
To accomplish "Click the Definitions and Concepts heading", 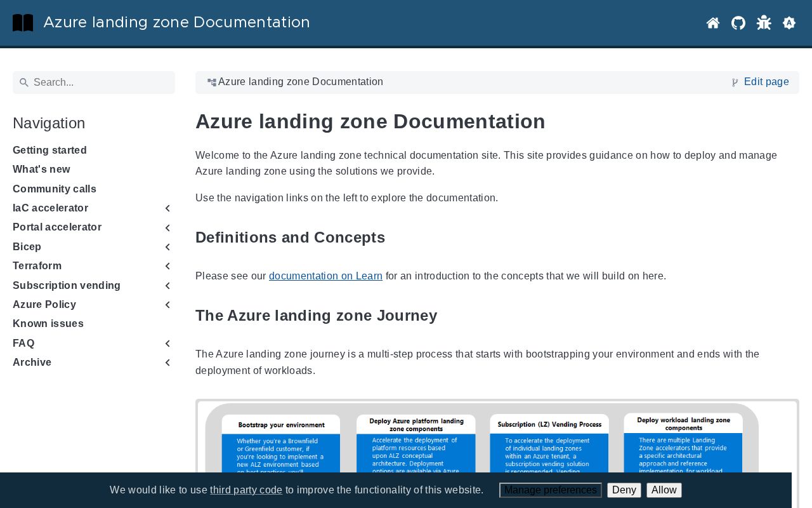I will [x=291, y=237].
